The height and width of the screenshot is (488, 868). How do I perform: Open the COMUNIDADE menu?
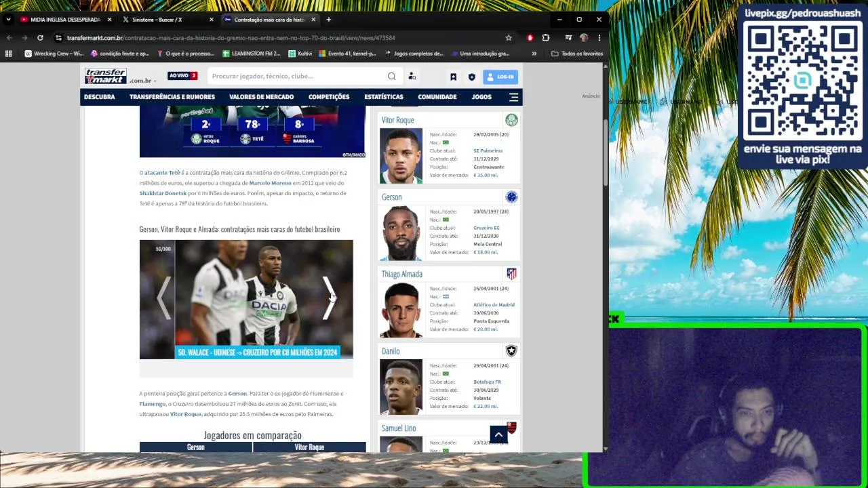437,97
